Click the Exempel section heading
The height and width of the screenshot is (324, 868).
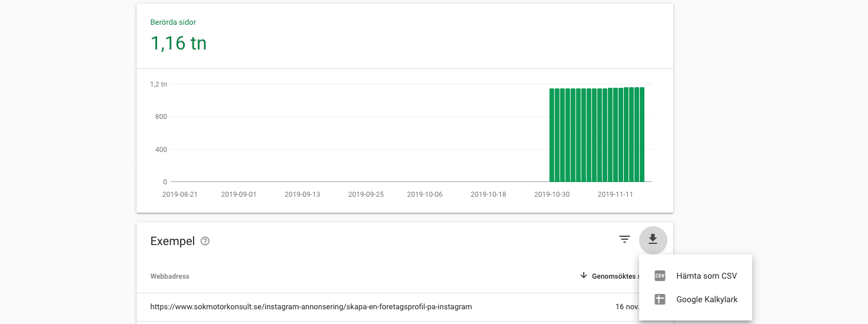172,241
